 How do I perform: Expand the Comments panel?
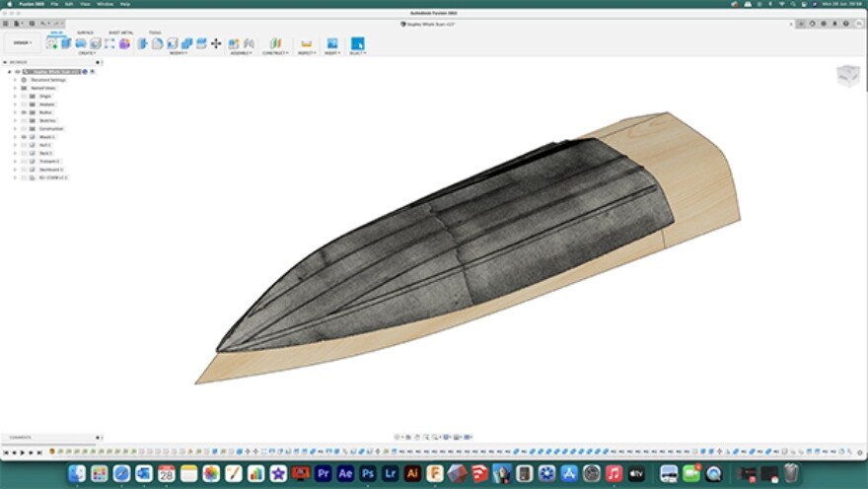98,438
